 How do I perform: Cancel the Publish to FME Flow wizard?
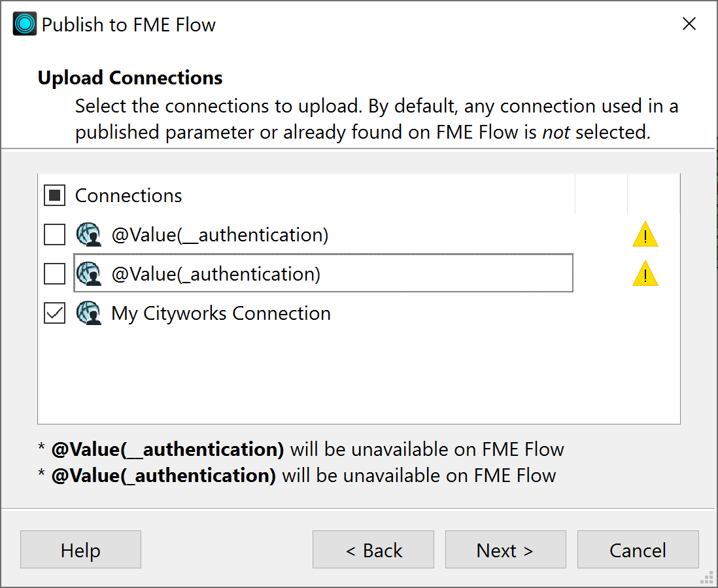click(638, 549)
